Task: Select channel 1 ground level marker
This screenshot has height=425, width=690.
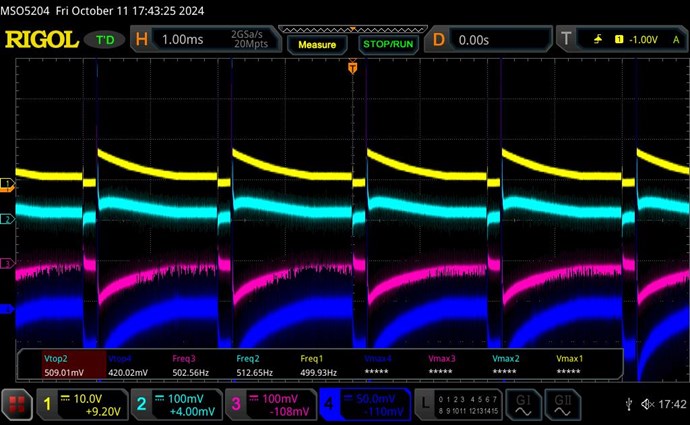Action: pyautogui.click(x=7, y=183)
